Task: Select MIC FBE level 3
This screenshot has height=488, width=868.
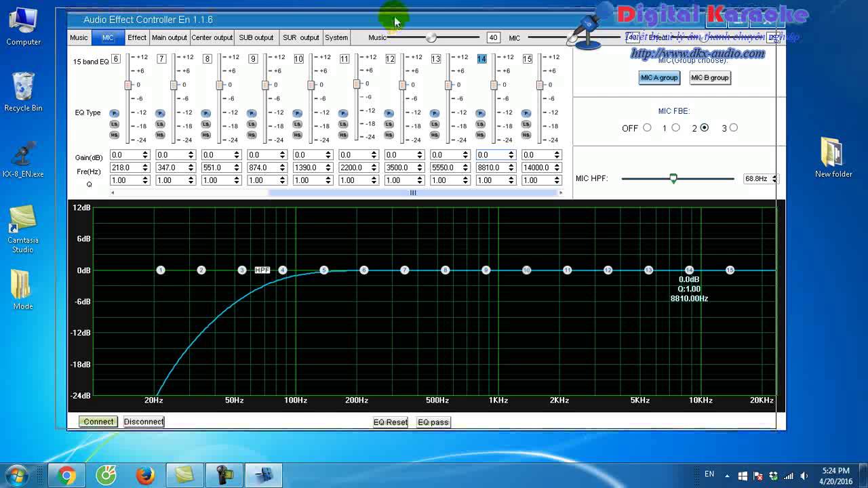Action: [733, 127]
